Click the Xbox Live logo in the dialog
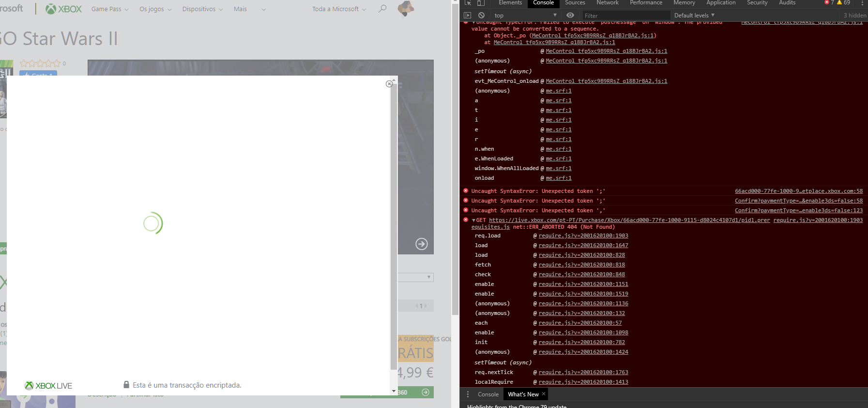Viewport: 868px width, 408px height. tap(48, 386)
